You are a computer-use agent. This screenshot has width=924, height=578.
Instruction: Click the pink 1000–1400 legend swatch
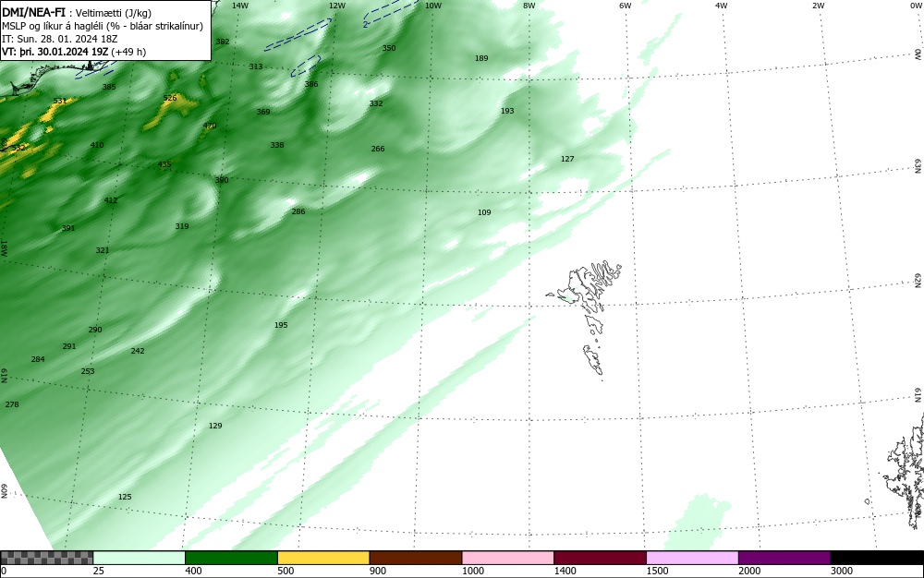click(x=508, y=558)
